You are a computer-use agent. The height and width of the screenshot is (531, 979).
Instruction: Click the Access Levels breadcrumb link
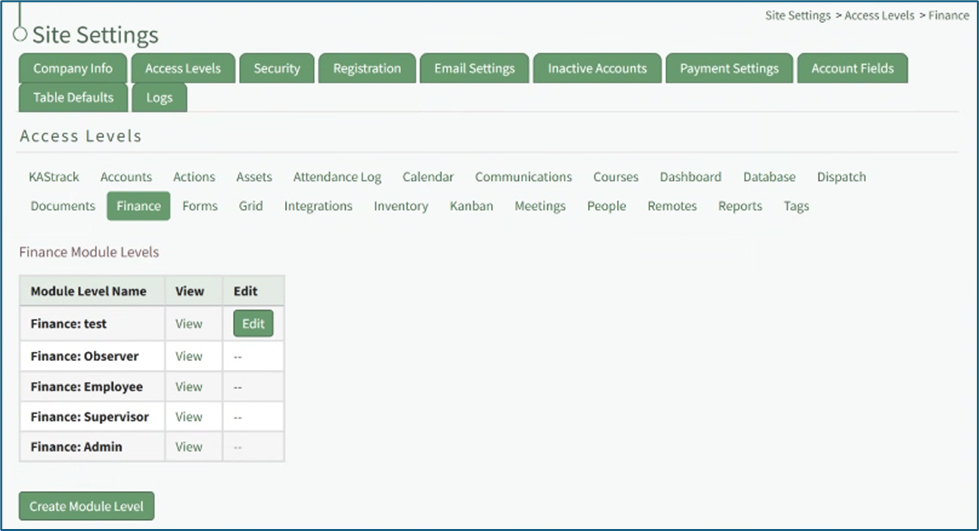[x=879, y=16]
